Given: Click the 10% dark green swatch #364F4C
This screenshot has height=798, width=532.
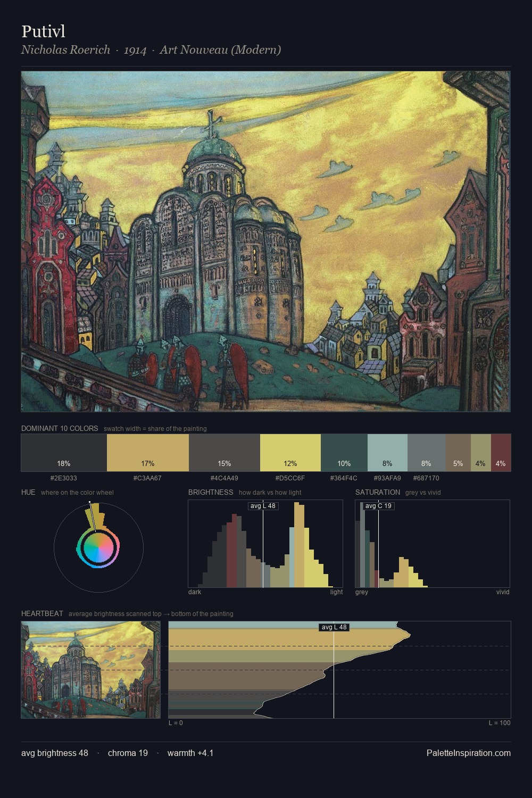Looking at the screenshot, I should (344, 453).
